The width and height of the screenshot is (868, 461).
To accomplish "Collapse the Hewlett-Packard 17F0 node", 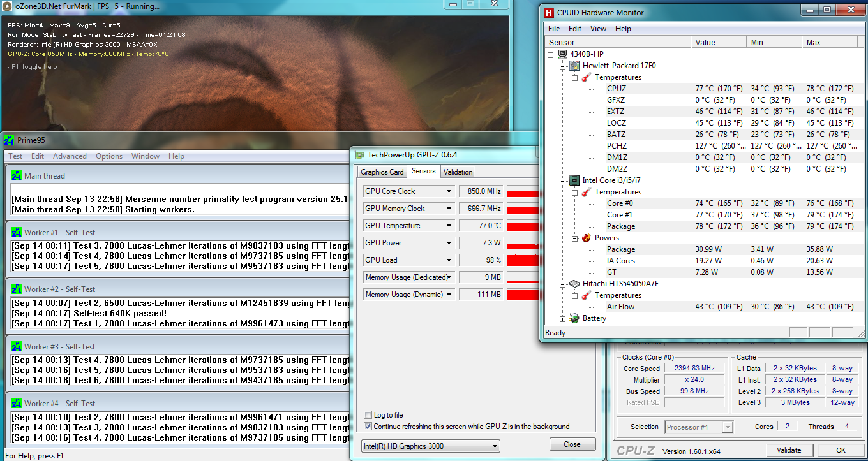I will [x=563, y=66].
